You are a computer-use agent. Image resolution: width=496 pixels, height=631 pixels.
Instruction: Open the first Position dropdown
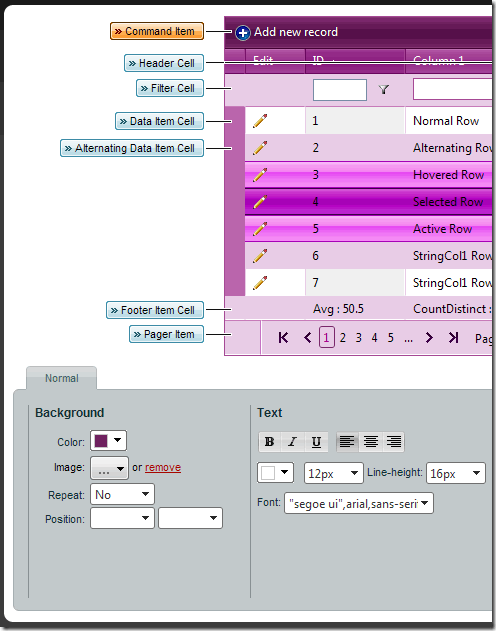pos(122,518)
